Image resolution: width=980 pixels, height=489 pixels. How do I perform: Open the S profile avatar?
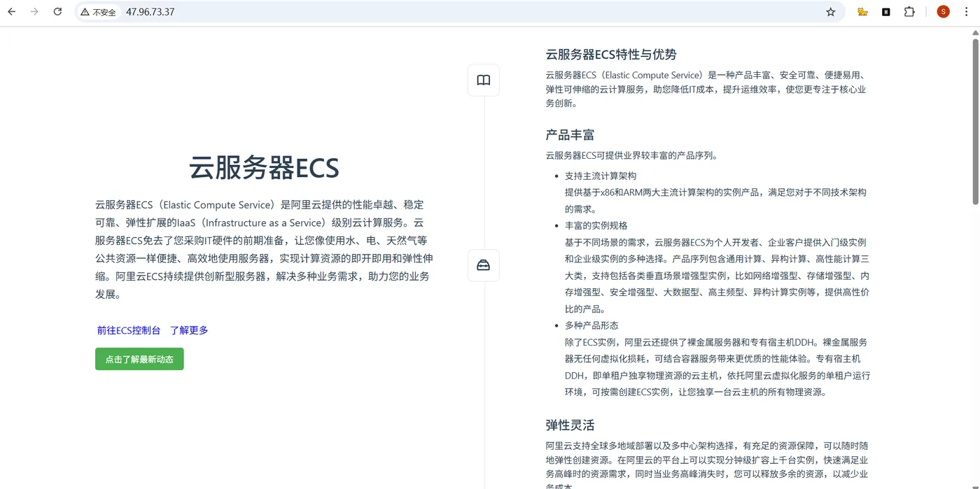coord(943,12)
